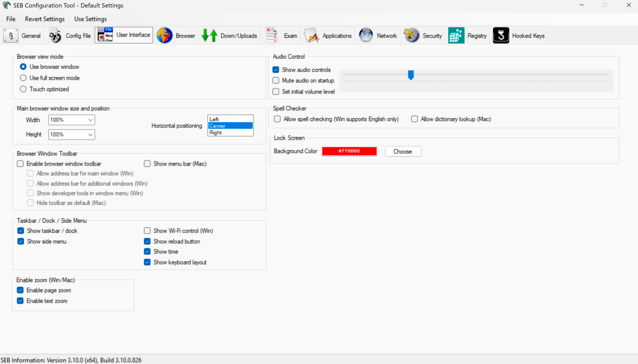Click the Config File gears icon

55,36
